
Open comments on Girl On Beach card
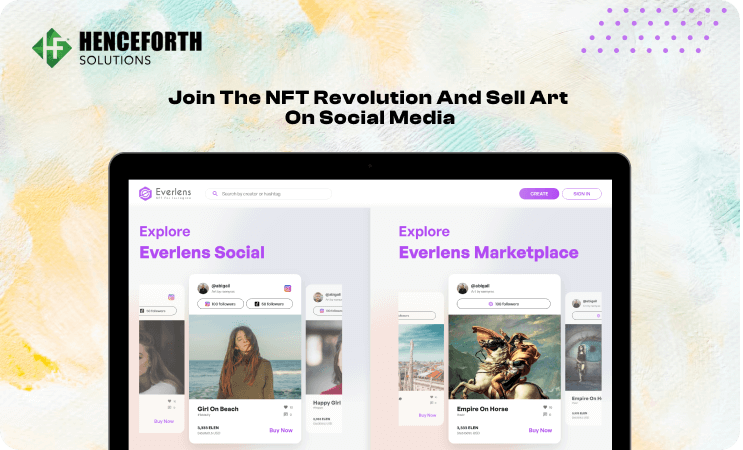[286, 414]
